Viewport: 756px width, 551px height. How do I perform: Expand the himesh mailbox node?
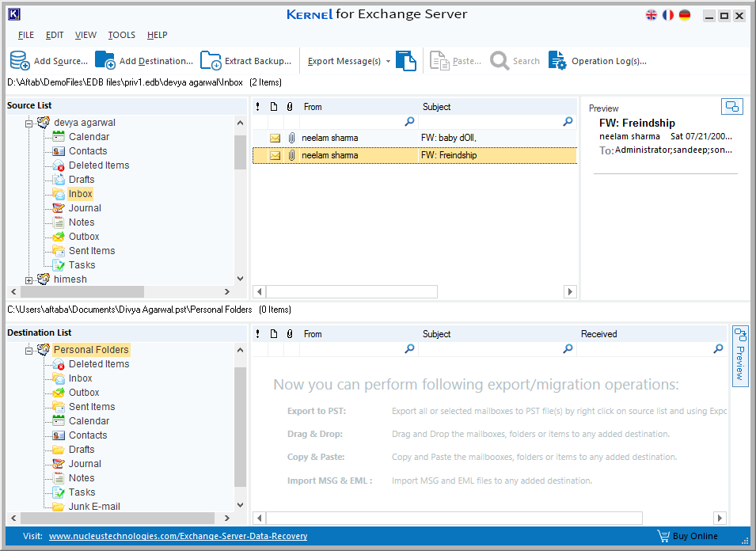coord(29,280)
